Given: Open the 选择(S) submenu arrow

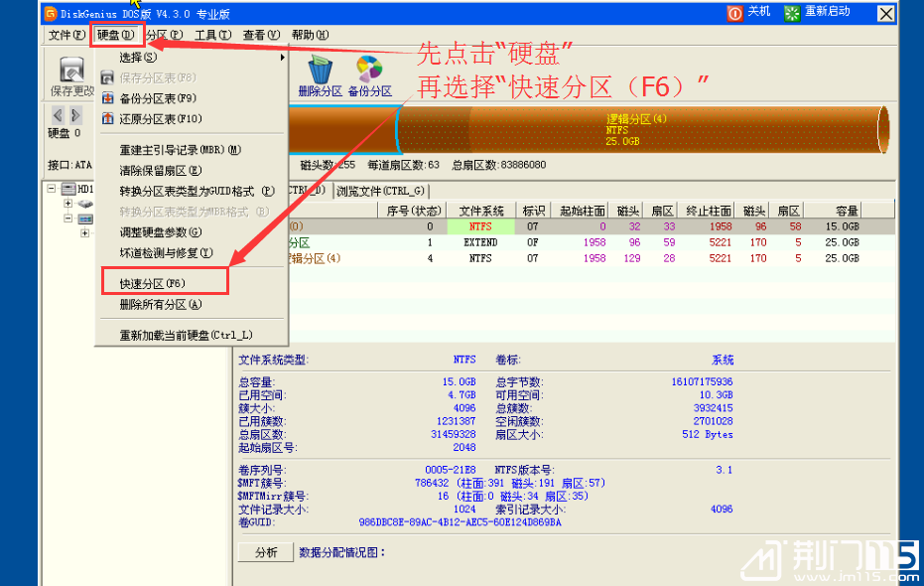Looking at the screenshot, I should 282,58.
